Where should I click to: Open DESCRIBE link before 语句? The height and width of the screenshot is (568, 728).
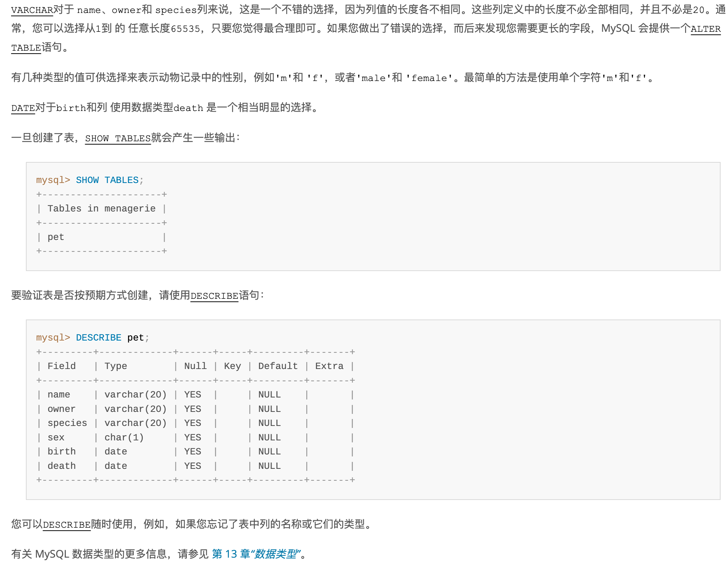tap(214, 296)
